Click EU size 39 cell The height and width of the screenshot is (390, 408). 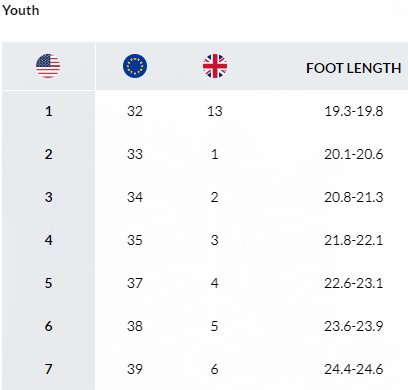click(135, 369)
